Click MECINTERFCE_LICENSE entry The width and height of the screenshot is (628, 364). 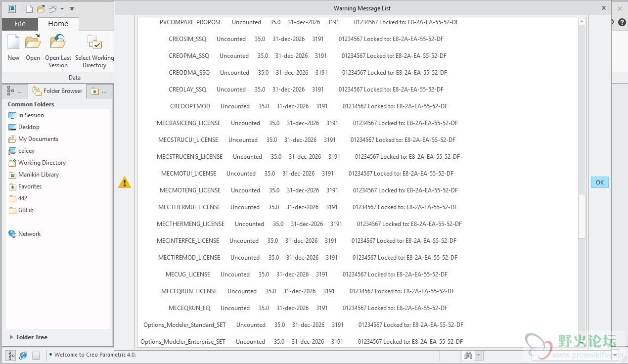(x=307, y=241)
